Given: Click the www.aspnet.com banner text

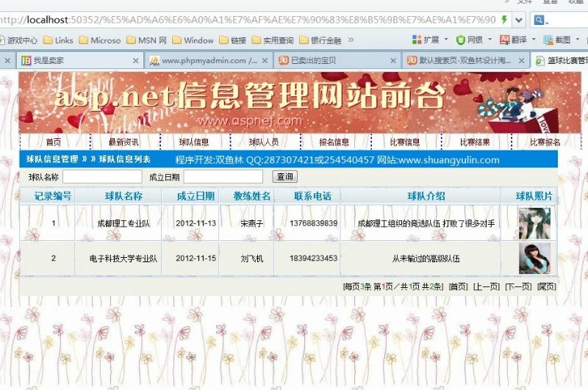Looking at the screenshot, I should [x=250, y=120].
